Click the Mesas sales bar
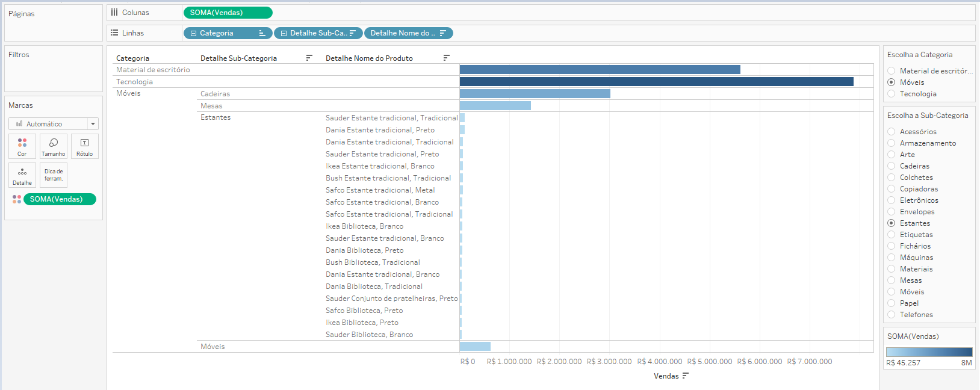980x390 pixels. click(x=495, y=105)
